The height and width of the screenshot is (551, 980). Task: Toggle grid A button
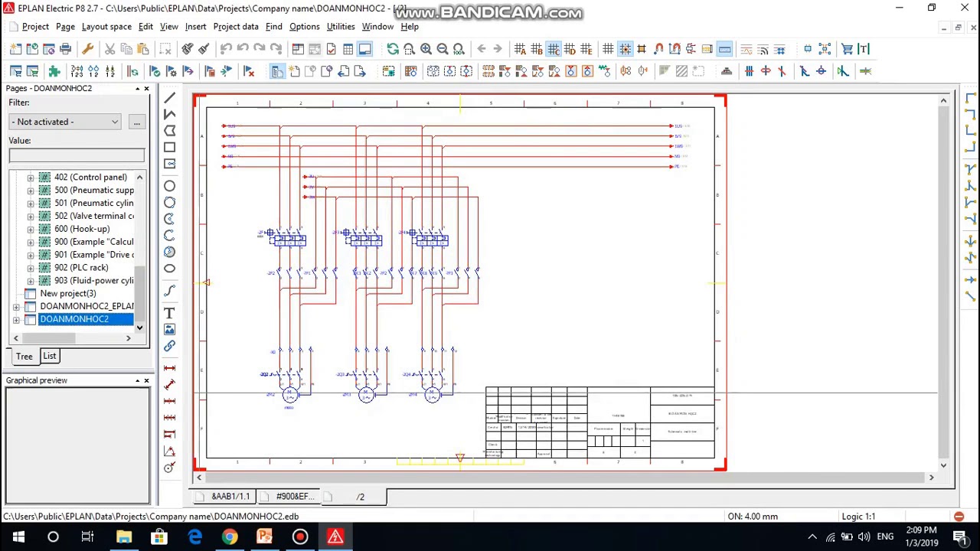tap(520, 49)
